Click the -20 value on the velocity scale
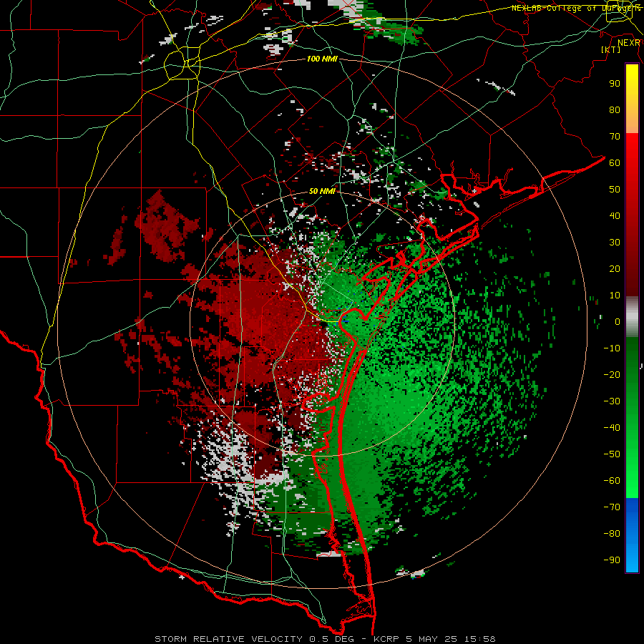Screen dimensions: 644x644 612,374
